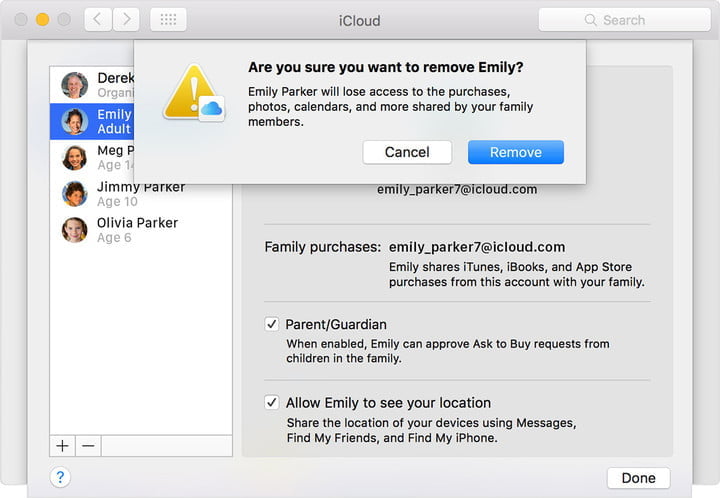Open help with question mark button
This screenshot has height=498, width=720.
tap(60, 477)
